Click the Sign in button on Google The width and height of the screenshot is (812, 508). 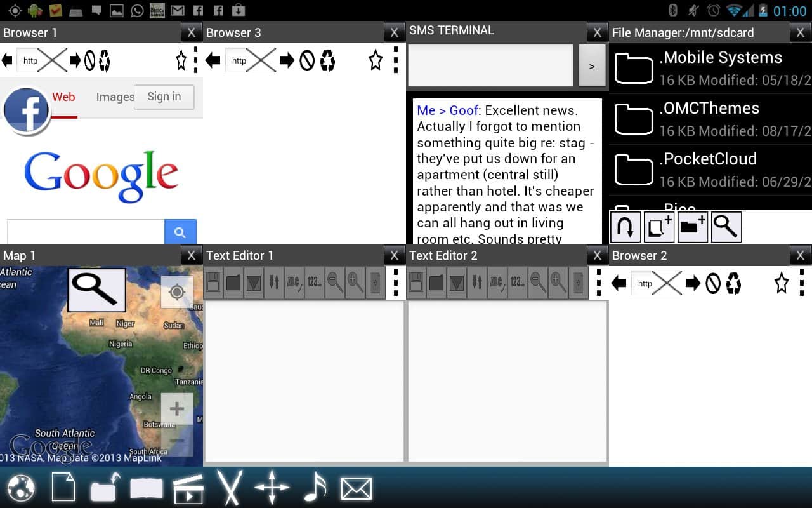click(164, 97)
